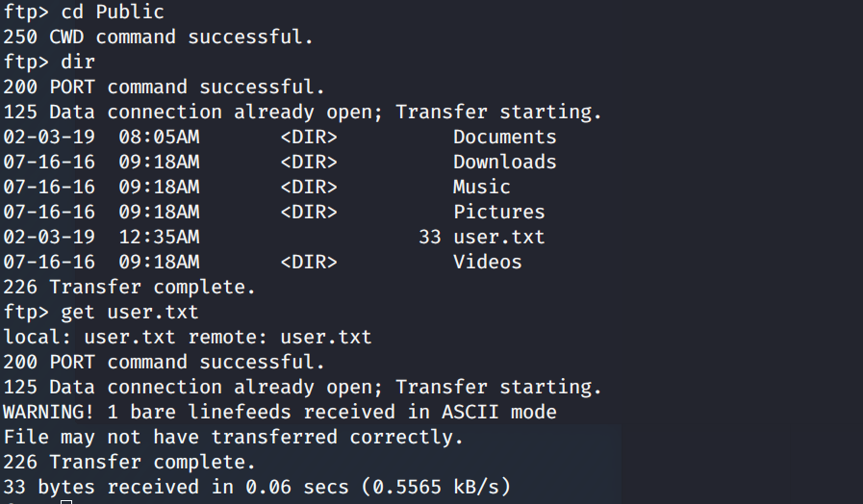Image resolution: width=863 pixels, height=504 pixels.
Task: Select the Documents directory name
Action: pos(504,138)
